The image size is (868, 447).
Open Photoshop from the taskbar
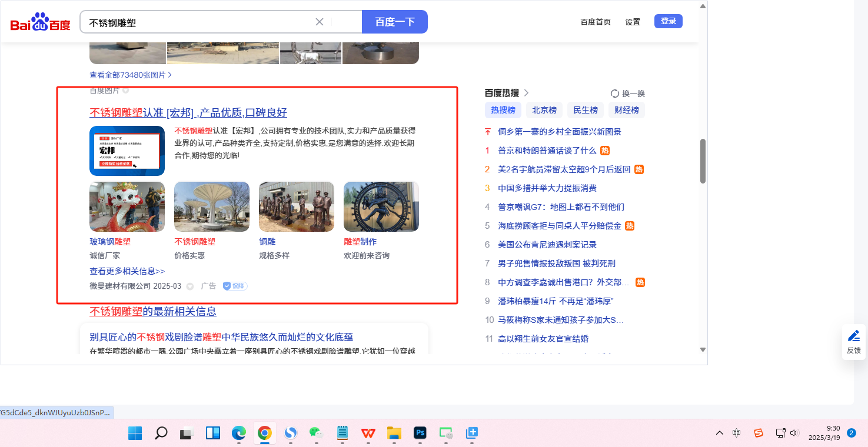(x=420, y=433)
